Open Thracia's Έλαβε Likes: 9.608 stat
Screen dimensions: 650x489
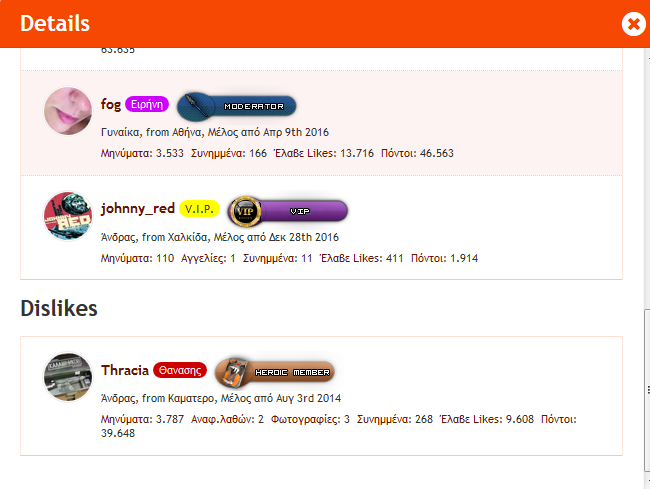(487, 419)
